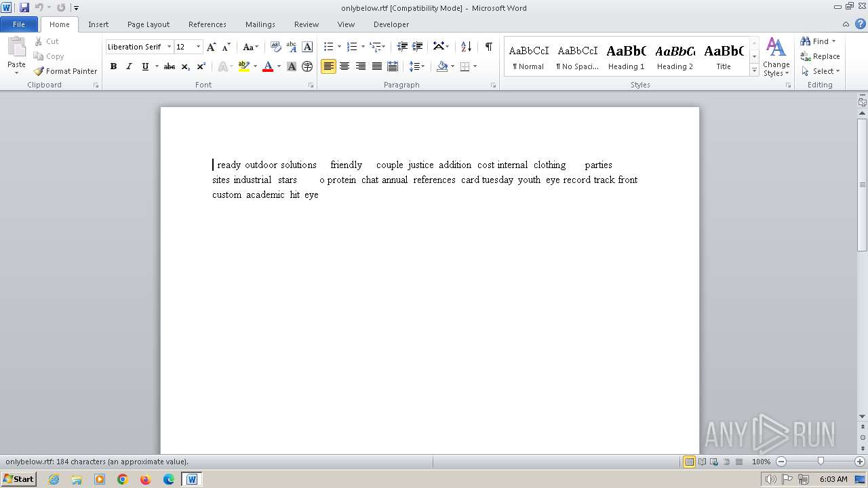Viewport: 868px width, 488px height.
Task: Click the Zoom In plus button
Action: point(860,462)
